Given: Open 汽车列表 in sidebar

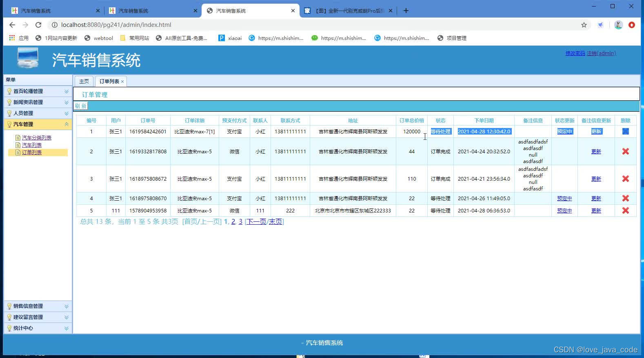Looking at the screenshot, I should pos(32,145).
